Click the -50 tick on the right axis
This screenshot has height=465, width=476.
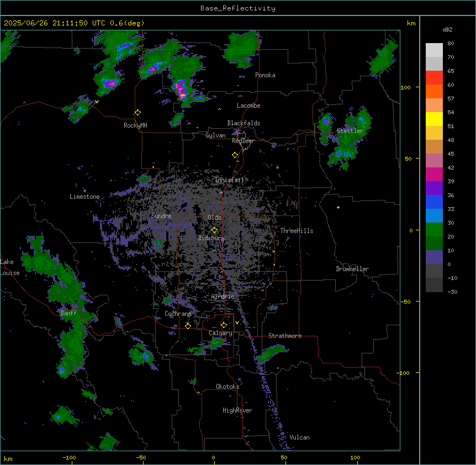[405, 302]
